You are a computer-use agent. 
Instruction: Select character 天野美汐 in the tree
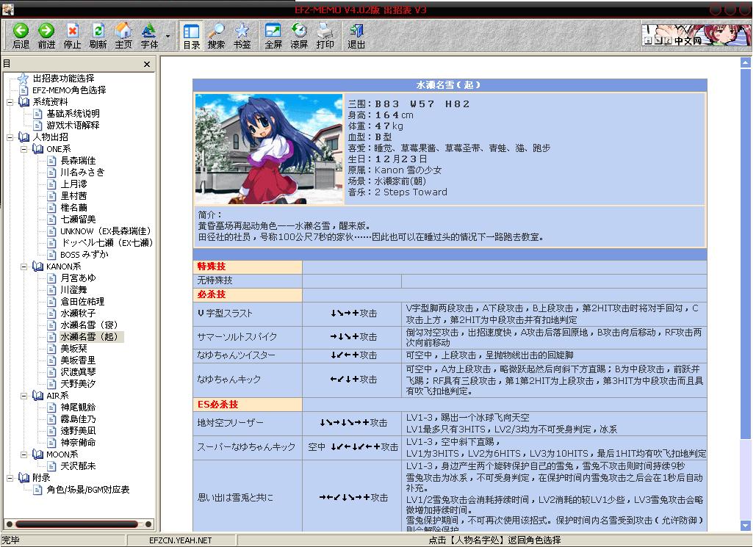click(x=78, y=383)
